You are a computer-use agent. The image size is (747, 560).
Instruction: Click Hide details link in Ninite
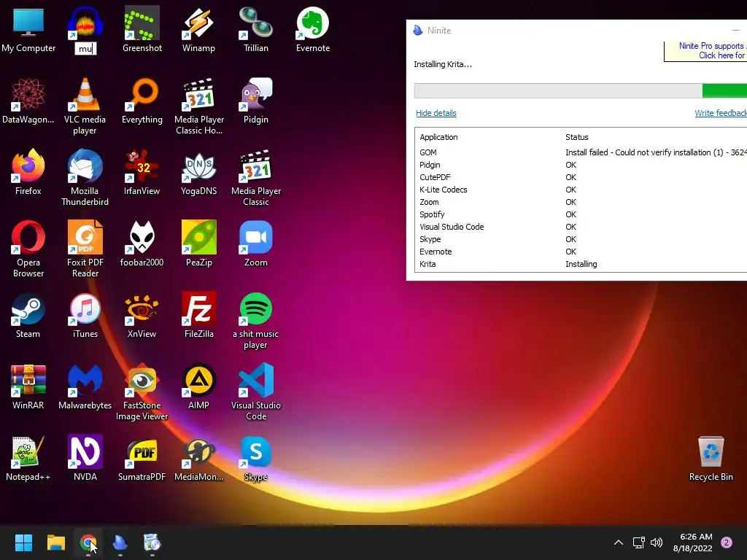(x=436, y=113)
